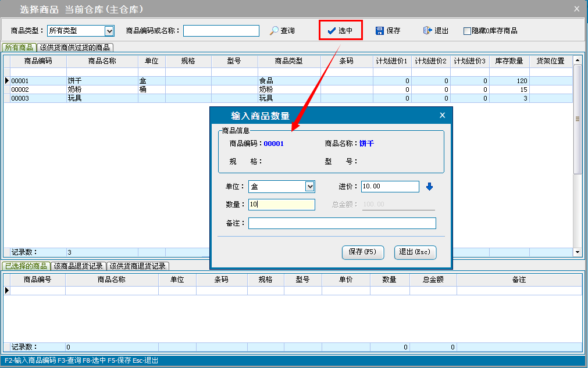The image size is (588, 368).
Task: Click the magnifier query icon
Action: click(274, 31)
